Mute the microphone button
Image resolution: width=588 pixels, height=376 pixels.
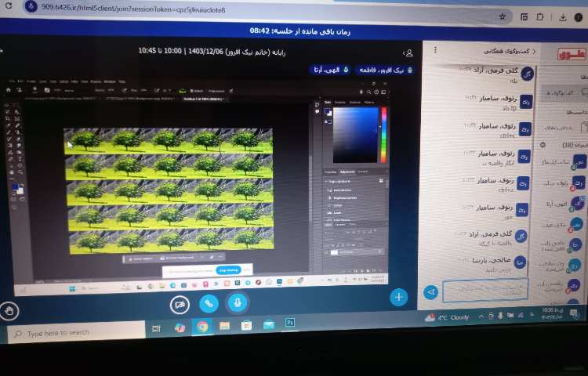click(237, 302)
